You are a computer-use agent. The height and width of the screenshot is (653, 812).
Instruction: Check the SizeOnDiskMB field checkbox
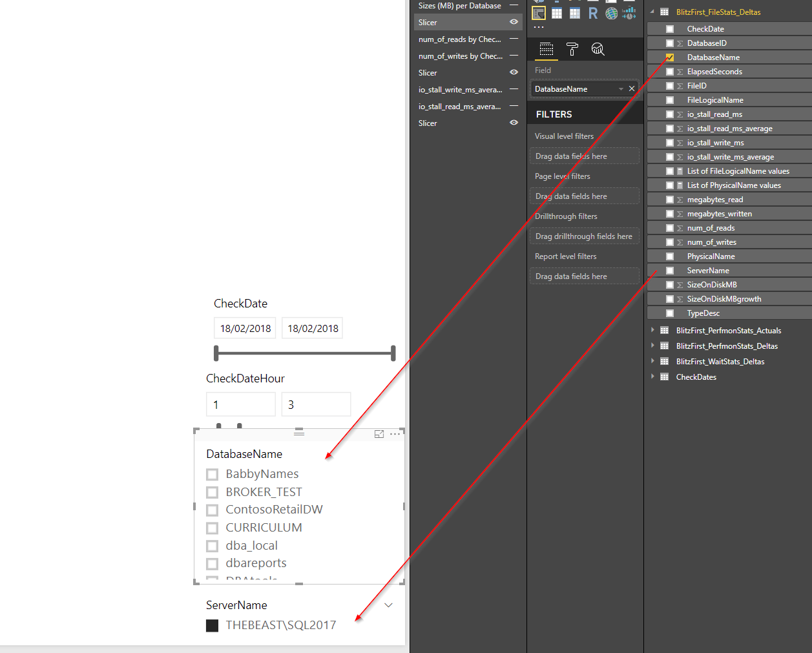click(x=670, y=285)
